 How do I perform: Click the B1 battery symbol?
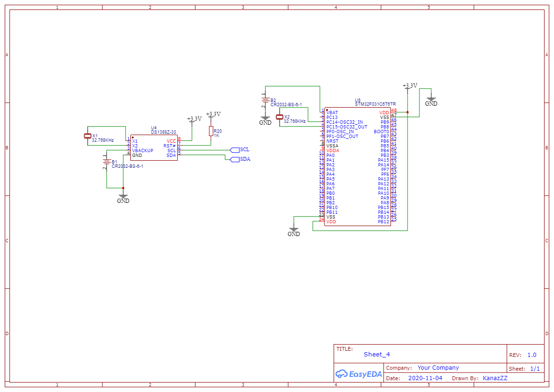tap(107, 162)
